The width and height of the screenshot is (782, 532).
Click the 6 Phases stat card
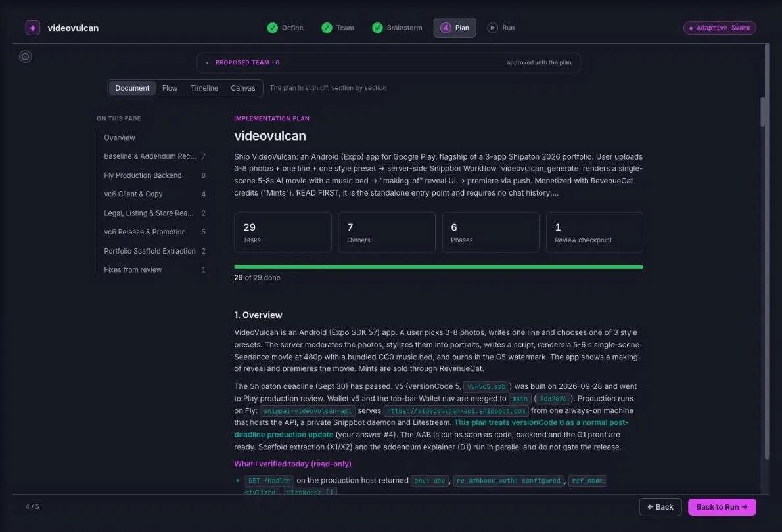(x=491, y=233)
